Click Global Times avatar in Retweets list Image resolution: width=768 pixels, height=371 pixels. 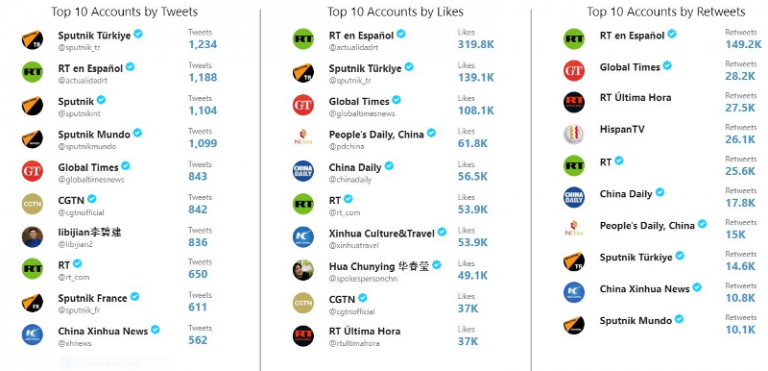point(574,71)
